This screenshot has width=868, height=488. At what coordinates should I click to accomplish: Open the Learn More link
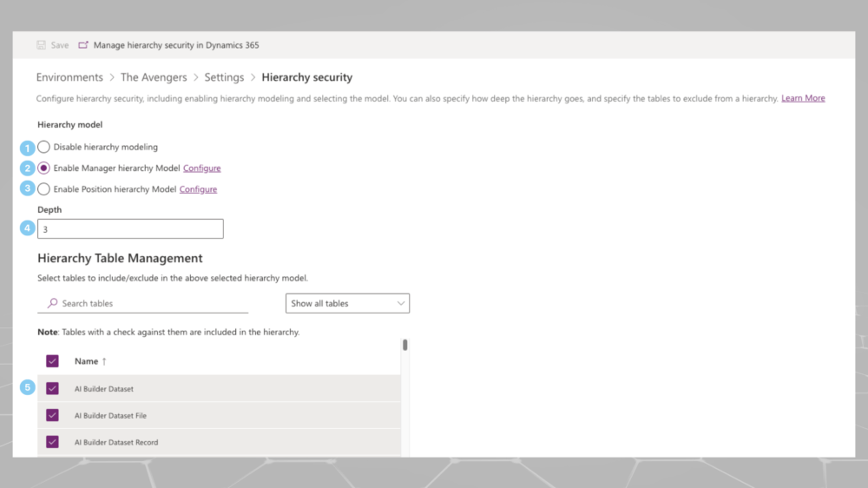coord(803,98)
